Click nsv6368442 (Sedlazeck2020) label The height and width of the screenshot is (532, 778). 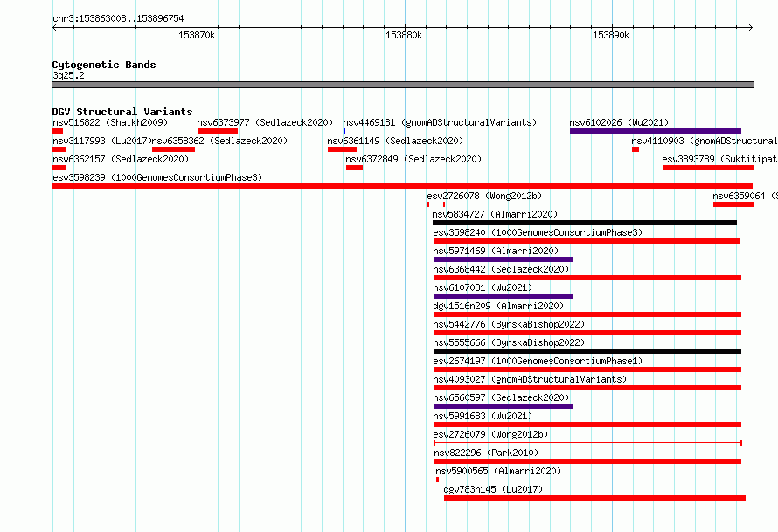pos(501,269)
